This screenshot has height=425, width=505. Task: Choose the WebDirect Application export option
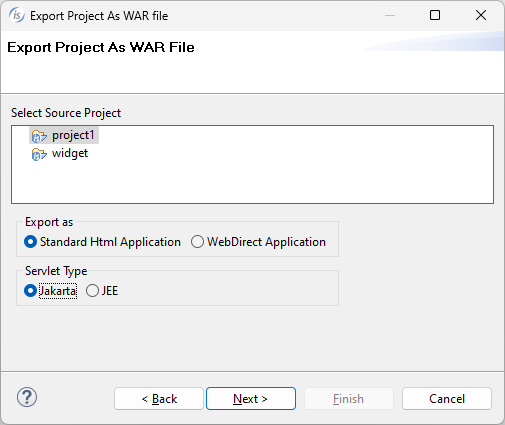pyautogui.click(x=197, y=242)
